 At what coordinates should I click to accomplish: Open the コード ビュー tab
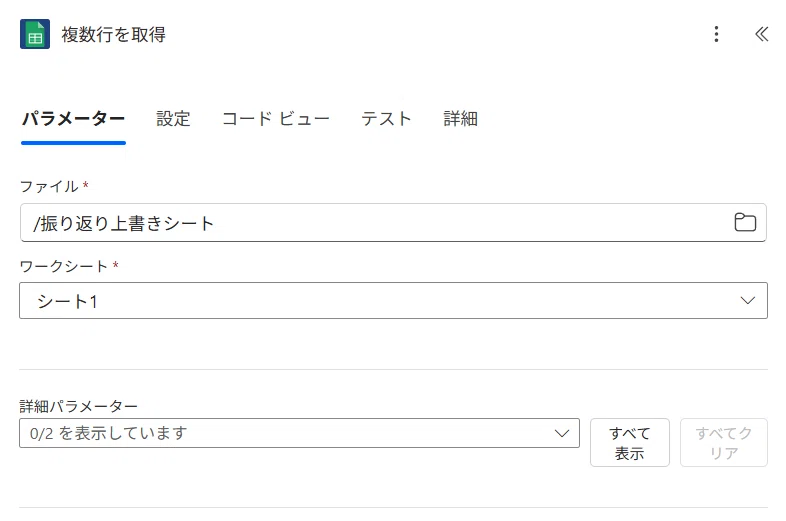[x=276, y=119]
